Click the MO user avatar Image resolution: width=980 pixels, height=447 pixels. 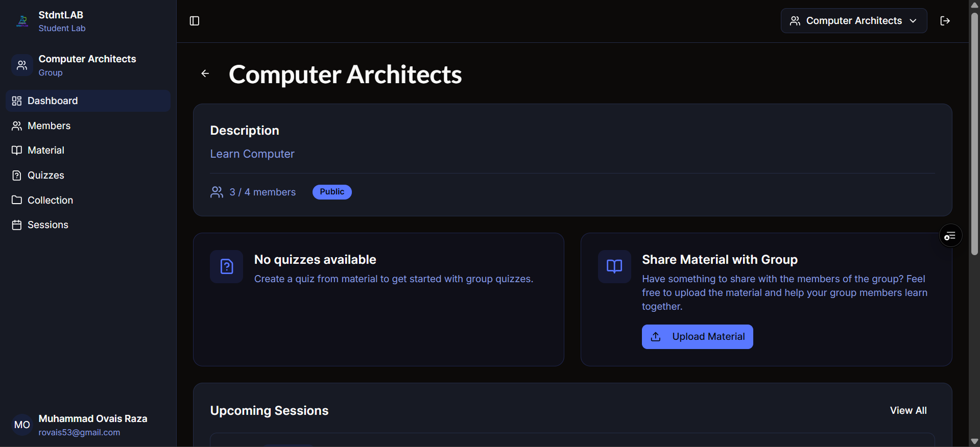(22, 425)
